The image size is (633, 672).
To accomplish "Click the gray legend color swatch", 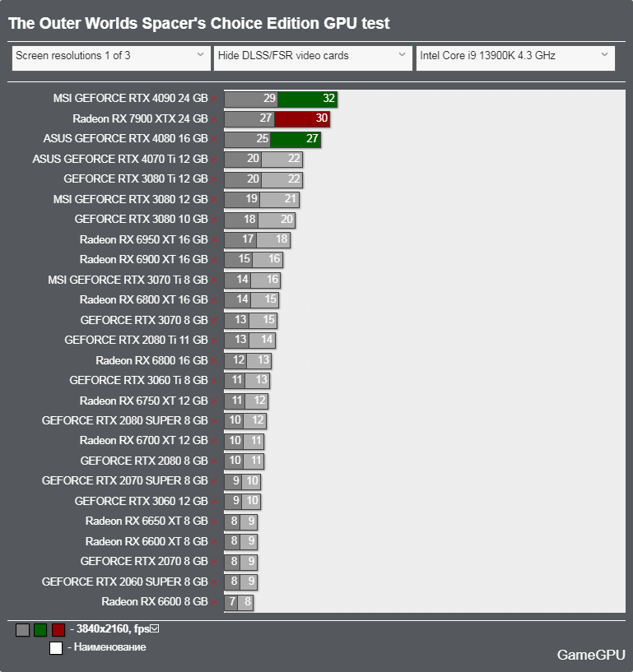I will (x=23, y=630).
